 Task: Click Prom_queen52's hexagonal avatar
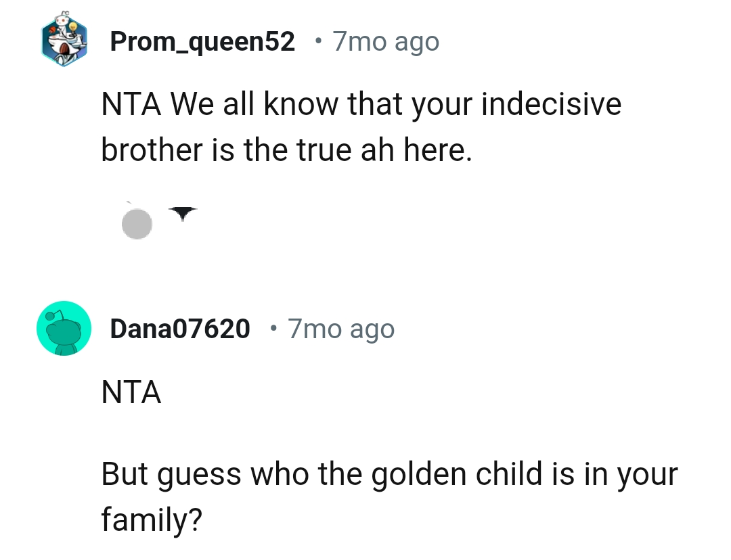coord(64,41)
